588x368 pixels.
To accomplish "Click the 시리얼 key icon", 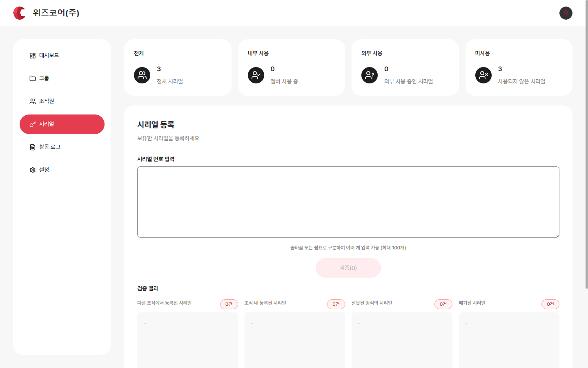I will pyautogui.click(x=33, y=124).
